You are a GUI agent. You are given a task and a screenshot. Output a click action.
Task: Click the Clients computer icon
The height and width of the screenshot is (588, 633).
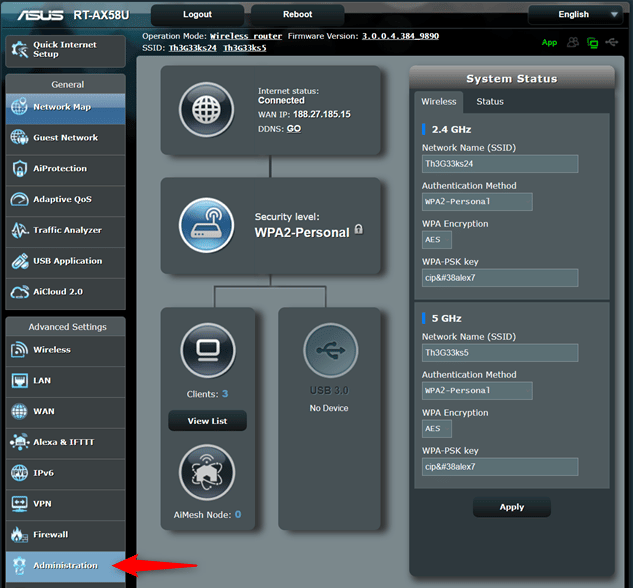point(208,350)
